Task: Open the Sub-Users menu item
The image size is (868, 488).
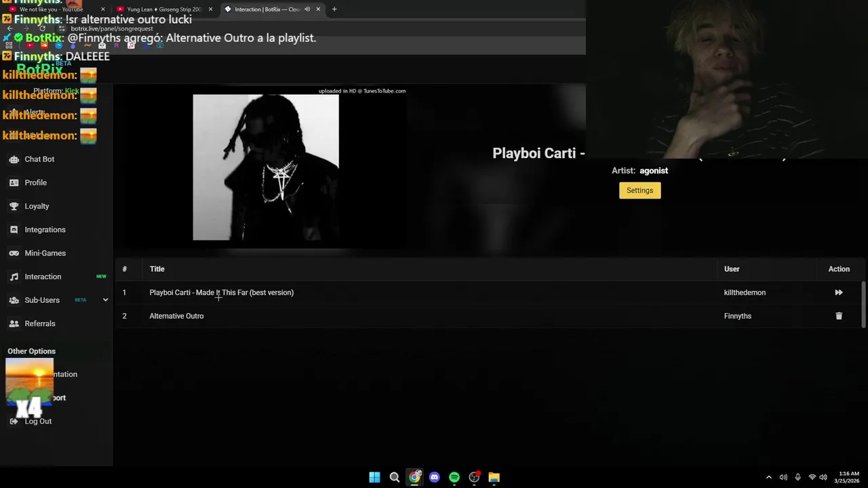Action: 42,300
